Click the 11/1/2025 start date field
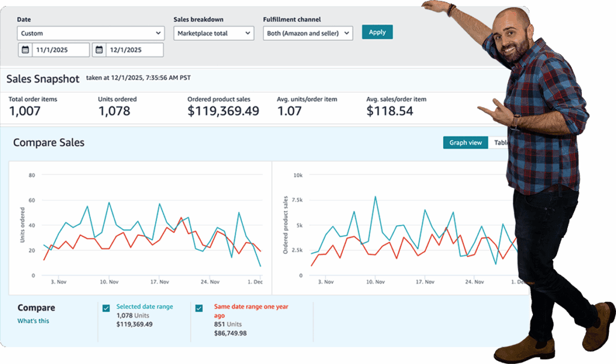The width and height of the screenshot is (616, 364). coord(61,50)
